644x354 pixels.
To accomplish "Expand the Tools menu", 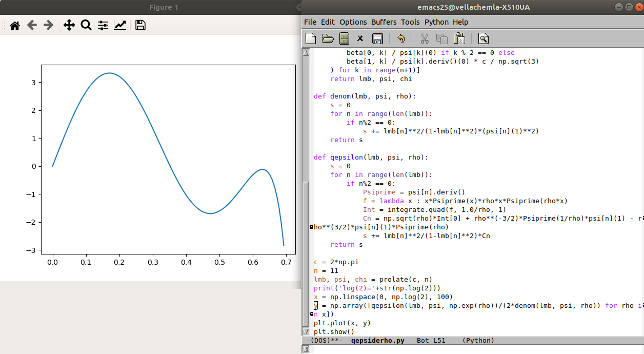I will [410, 22].
